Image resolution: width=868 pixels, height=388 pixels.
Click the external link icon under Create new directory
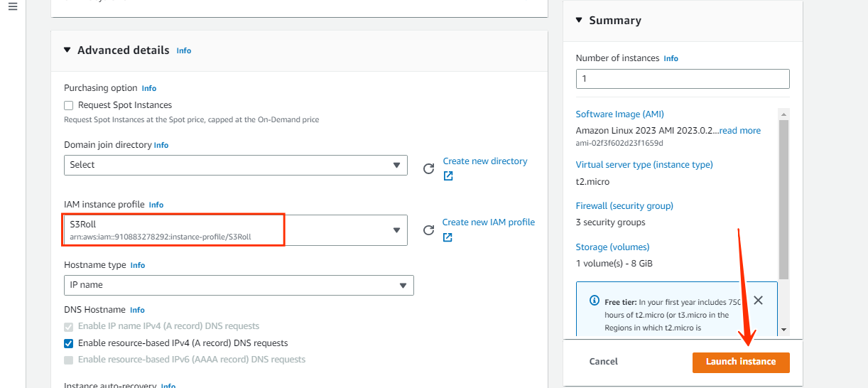(x=448, y=176)
